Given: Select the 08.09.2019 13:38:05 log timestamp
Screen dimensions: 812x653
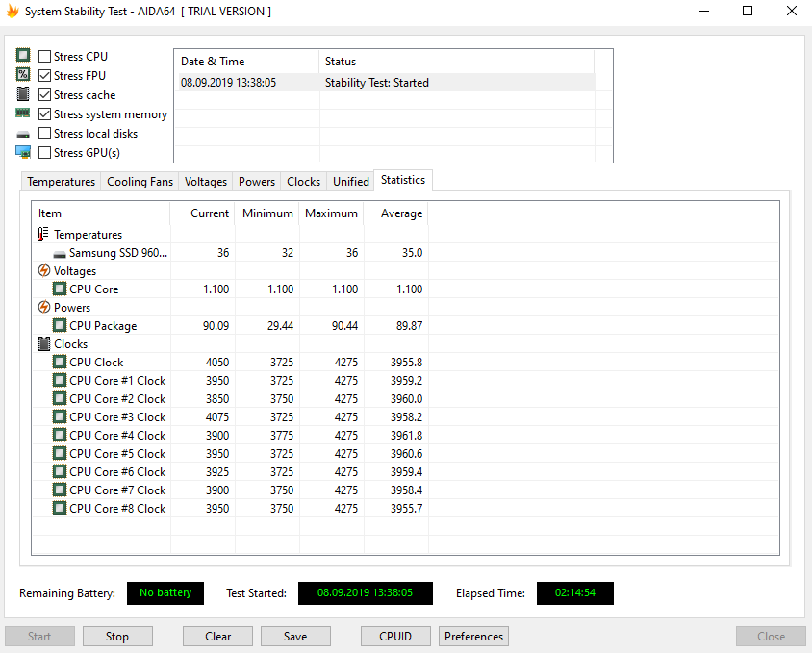Looking at the screenshot, I should [228, 83].
